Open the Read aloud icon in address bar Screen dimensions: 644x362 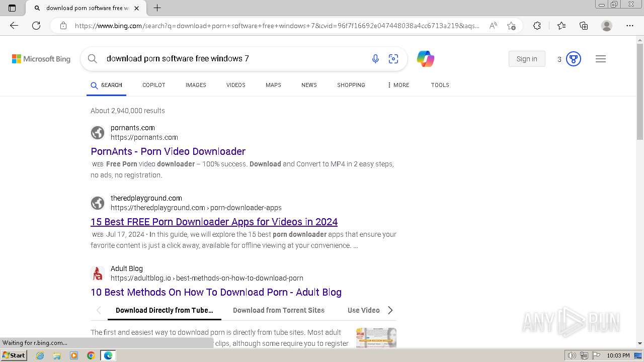[493, 26]
